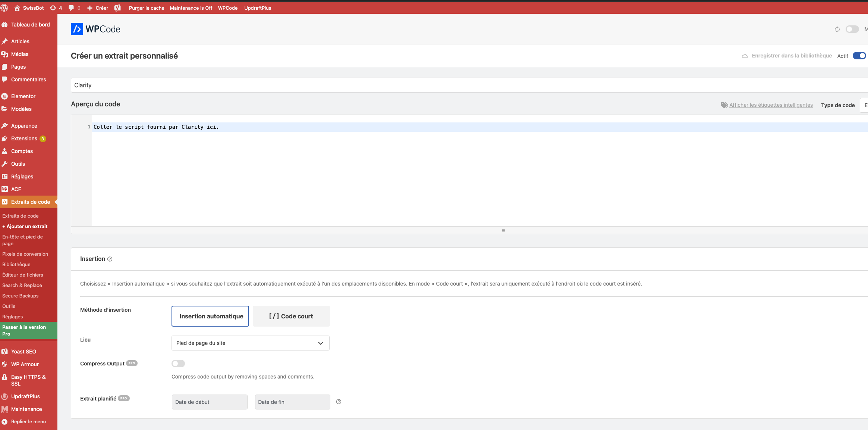868x430 pixels.
Task: Click the Yoast SEO icon in admin bar
Action: pos(118,7)
